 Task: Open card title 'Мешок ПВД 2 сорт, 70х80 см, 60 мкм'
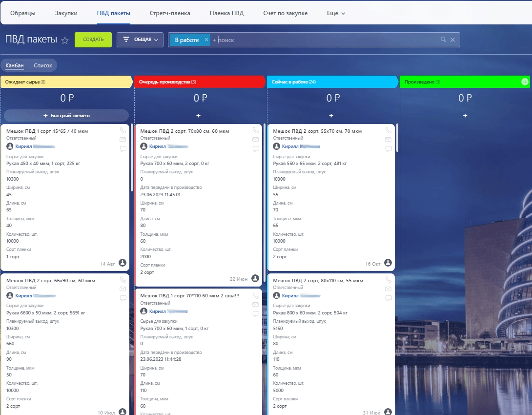(184, 131)
